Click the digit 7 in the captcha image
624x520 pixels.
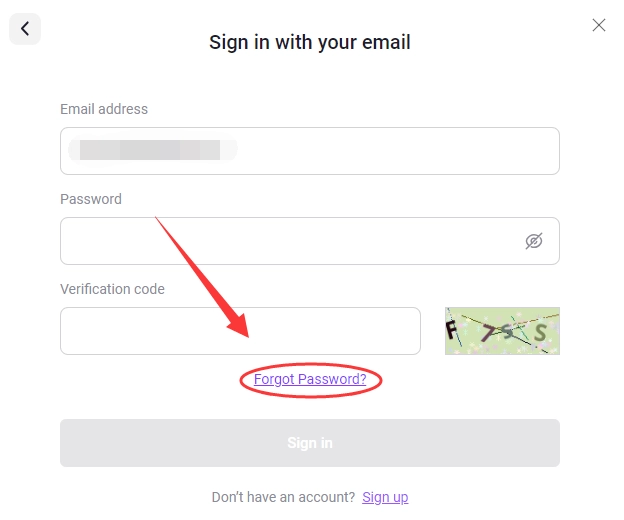pos(487,333)
